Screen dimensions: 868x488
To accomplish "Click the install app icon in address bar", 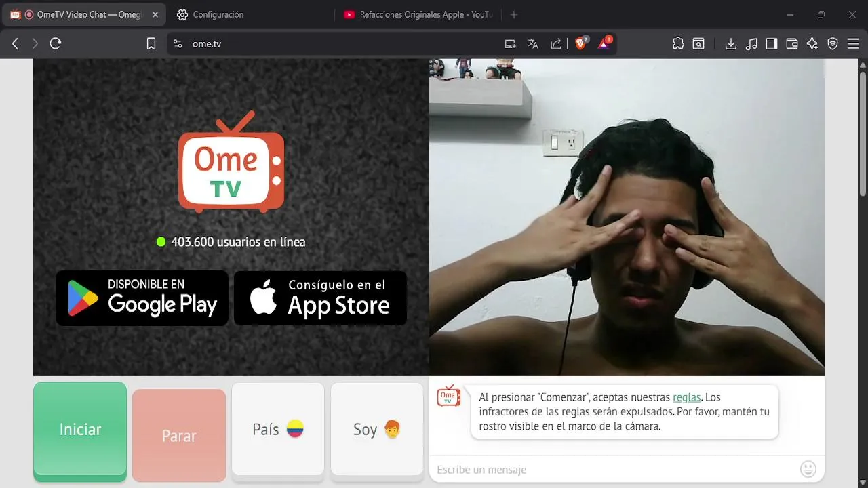I will (511, 44).
